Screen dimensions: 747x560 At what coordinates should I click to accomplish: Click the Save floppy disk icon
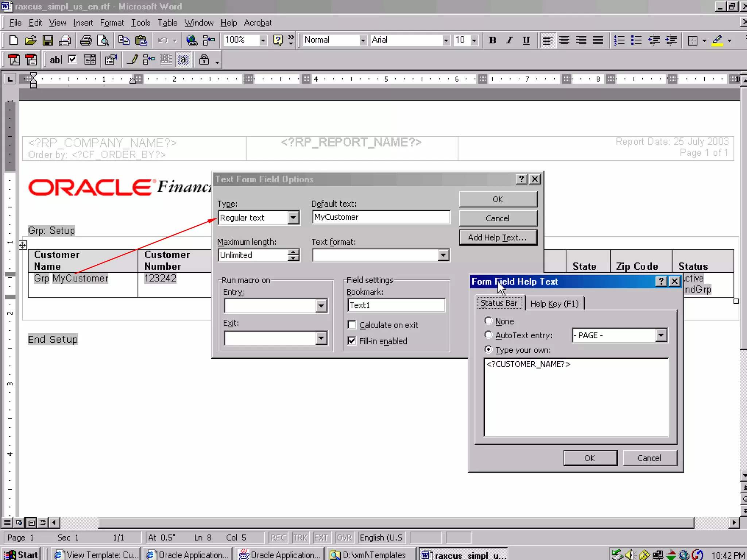[x=48, y=40]
